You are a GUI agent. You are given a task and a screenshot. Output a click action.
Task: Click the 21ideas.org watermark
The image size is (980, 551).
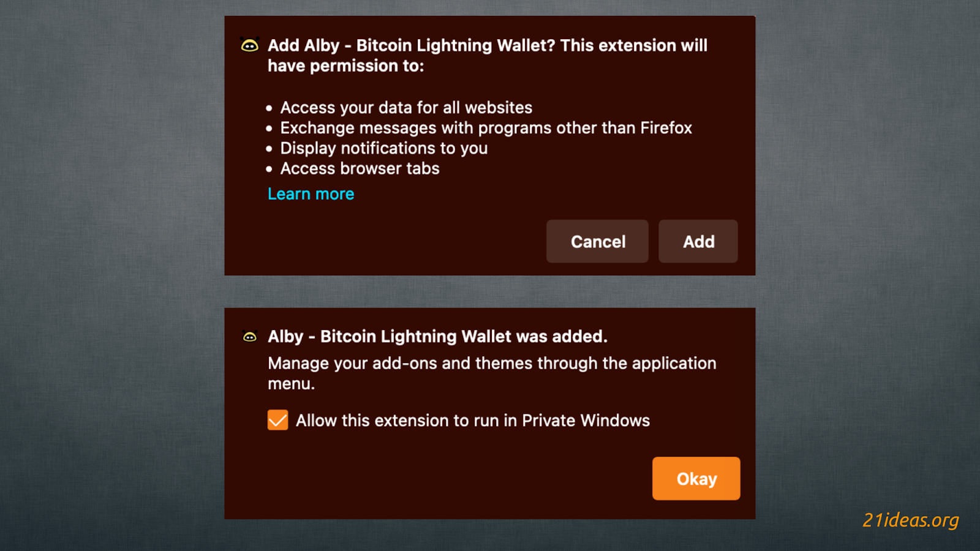pyautogui.click(x=910, y=520)
